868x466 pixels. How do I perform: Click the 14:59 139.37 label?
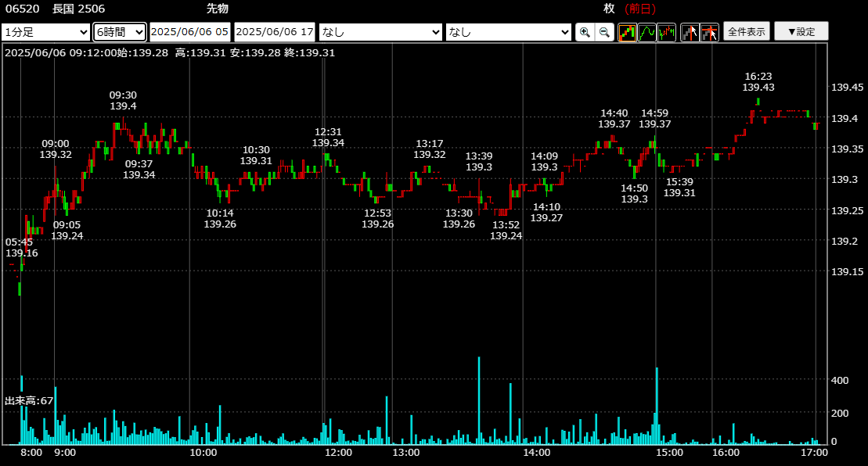click(655, 119)
